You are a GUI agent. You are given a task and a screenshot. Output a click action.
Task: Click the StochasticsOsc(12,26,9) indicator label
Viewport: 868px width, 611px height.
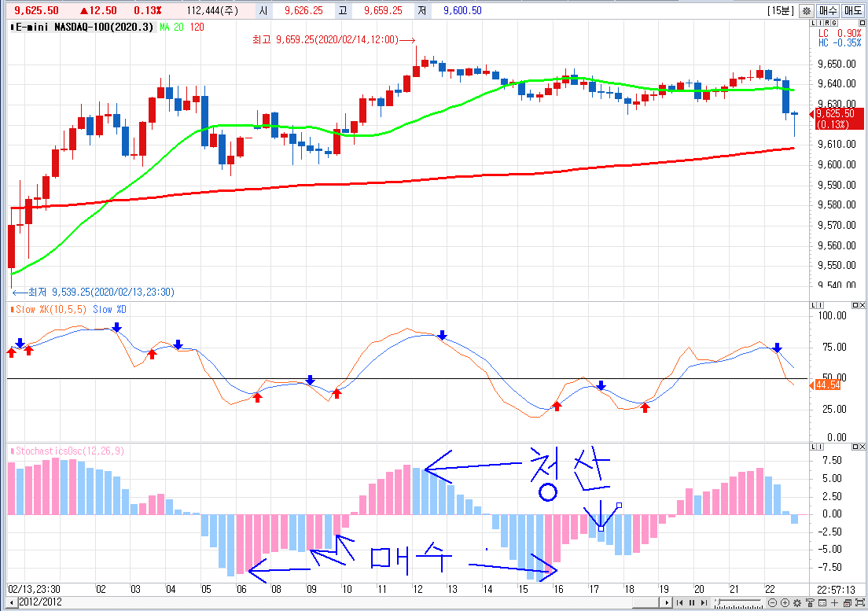(69, 451)
